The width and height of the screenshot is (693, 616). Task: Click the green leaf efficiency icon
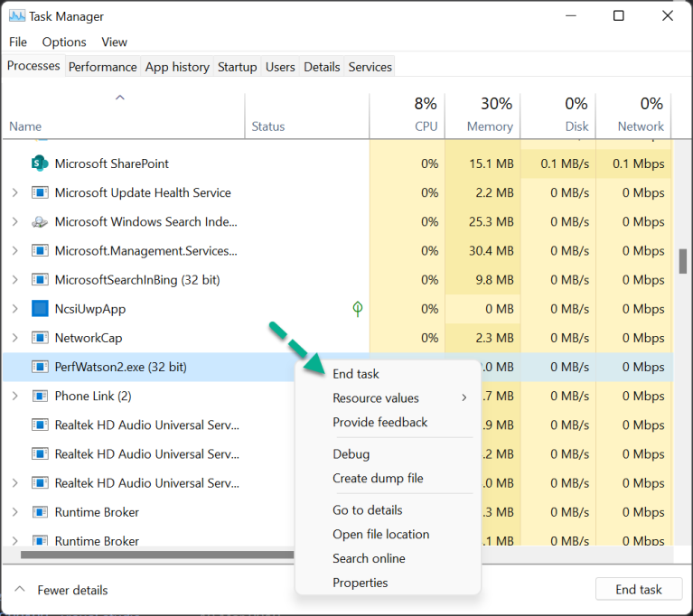358,309
